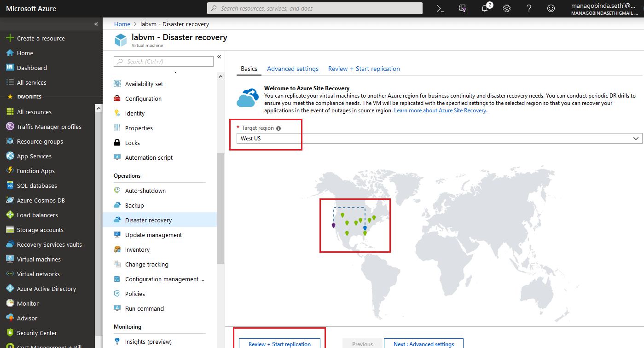The image size is (644, 348).
Task: Collapse the labvm resource menu
Action: click(x=219, y=57)
